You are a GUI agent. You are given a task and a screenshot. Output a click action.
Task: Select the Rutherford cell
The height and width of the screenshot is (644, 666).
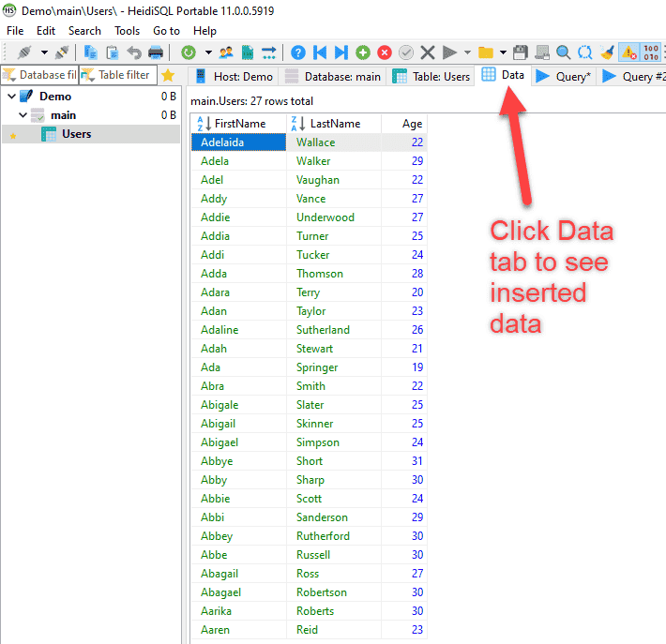tap(334, 536)
